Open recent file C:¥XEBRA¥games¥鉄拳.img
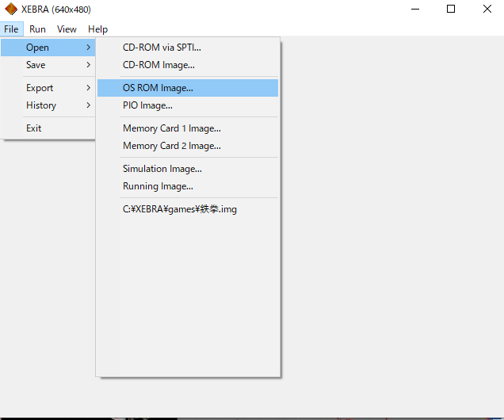Screen dimensions: 504x420 (188, 209)
